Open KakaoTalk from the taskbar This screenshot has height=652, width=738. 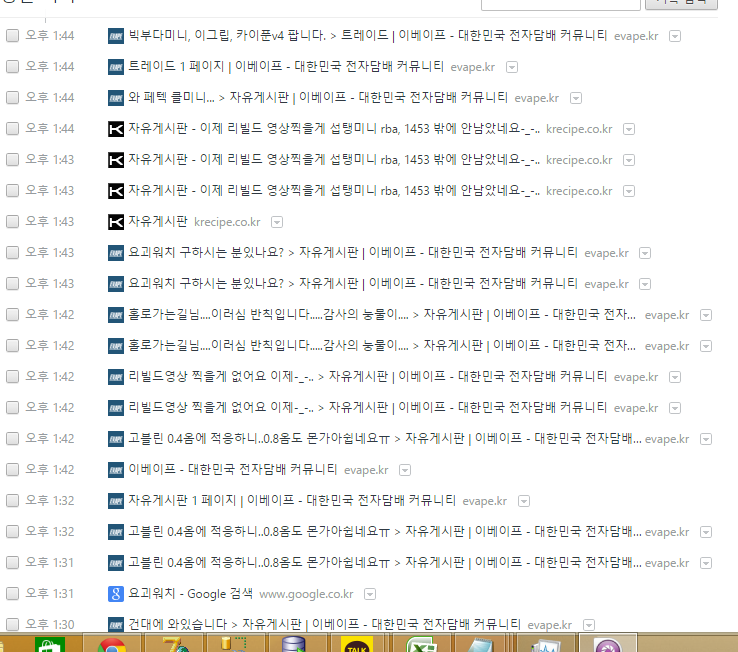coord(357,644)
